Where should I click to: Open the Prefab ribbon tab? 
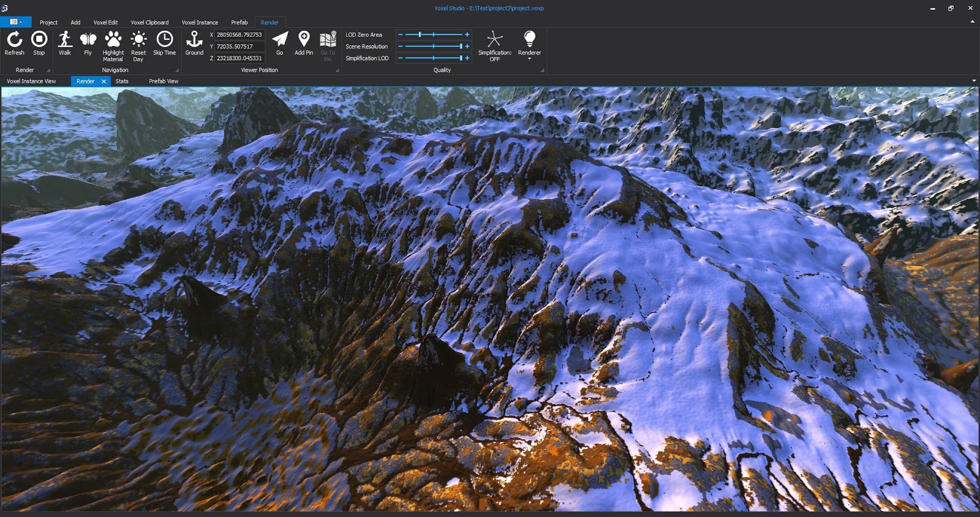coord(239,23)
